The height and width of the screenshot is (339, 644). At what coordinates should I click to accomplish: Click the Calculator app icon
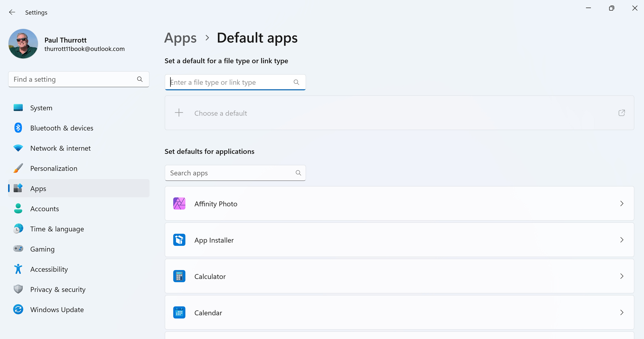click(179, 276)
